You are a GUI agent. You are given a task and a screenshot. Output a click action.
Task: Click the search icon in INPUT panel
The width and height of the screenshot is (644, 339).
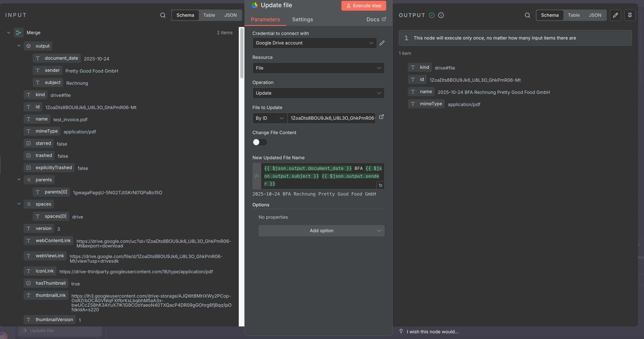coord(163,15)
